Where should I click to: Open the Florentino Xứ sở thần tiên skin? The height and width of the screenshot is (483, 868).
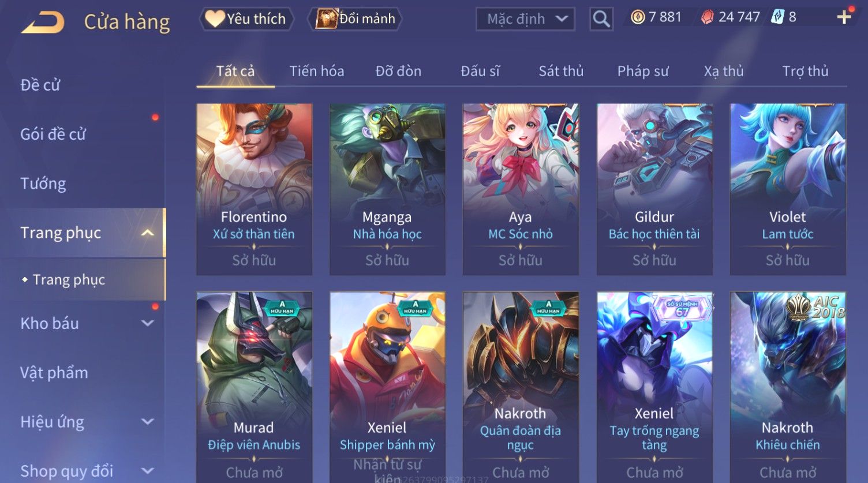point(254,189)
